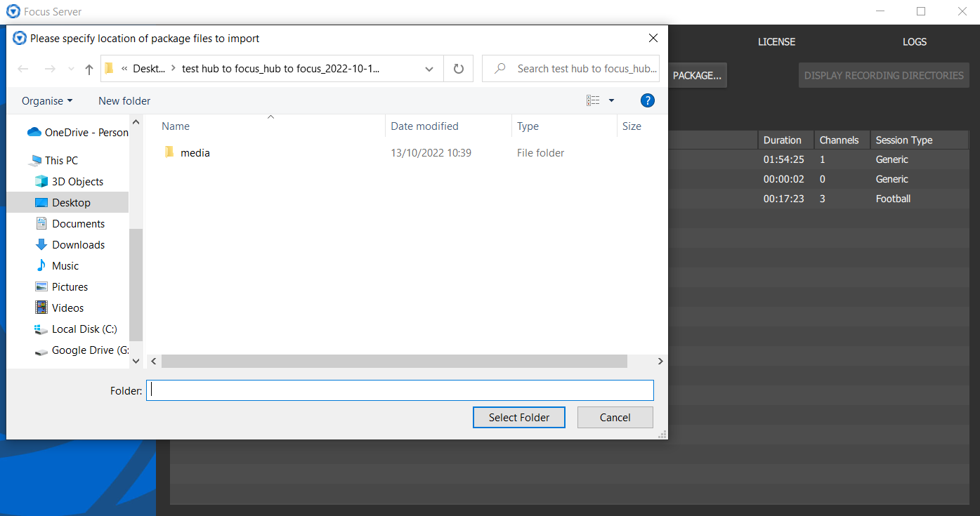The height and width of the screenshot is (516, 980).
Task: Select the Football session row
Action: click(818, 199)
